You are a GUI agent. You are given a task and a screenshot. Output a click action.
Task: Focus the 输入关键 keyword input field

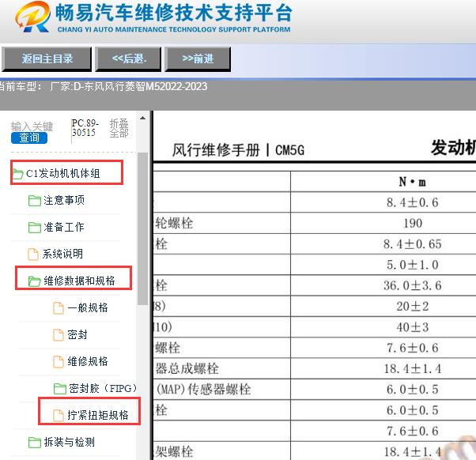[32, 126]
